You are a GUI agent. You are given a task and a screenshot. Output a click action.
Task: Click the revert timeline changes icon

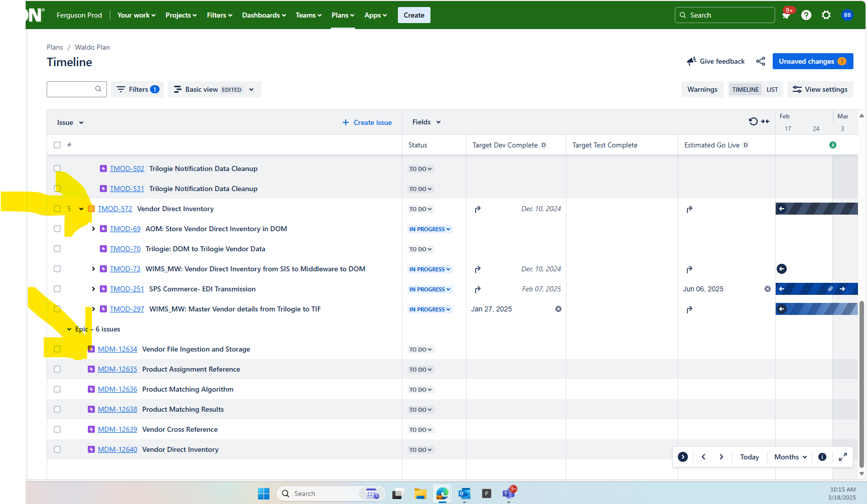pos(753,121)
